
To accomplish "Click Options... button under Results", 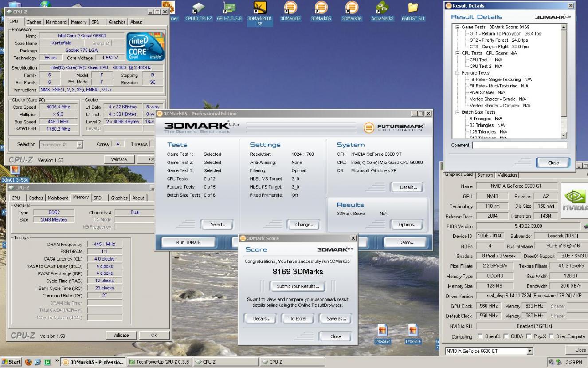I will click(x=407, y=225).
